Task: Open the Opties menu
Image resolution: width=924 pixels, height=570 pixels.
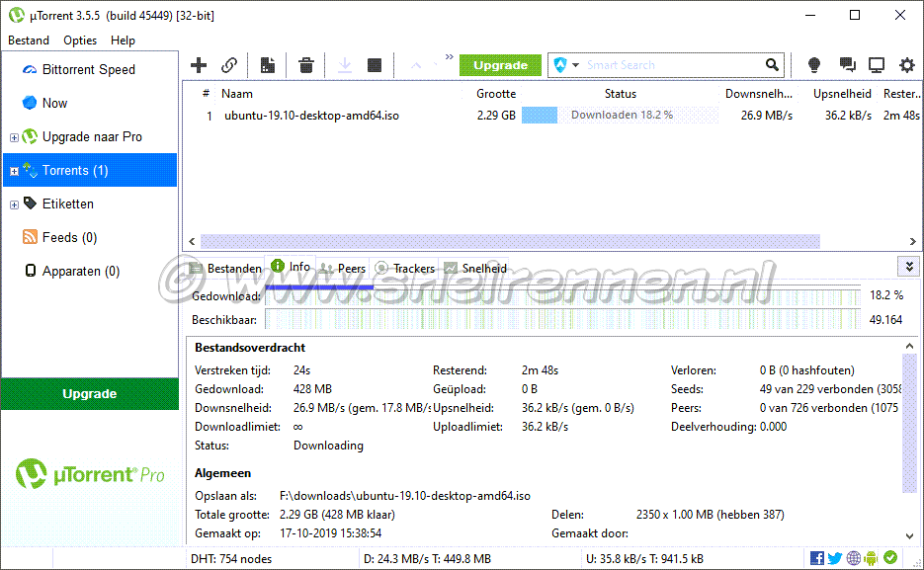Action: (x=80, y=41)
